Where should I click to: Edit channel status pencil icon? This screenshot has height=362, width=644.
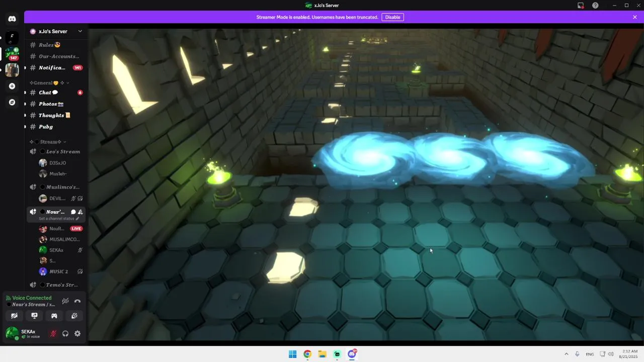click(77, 219)
